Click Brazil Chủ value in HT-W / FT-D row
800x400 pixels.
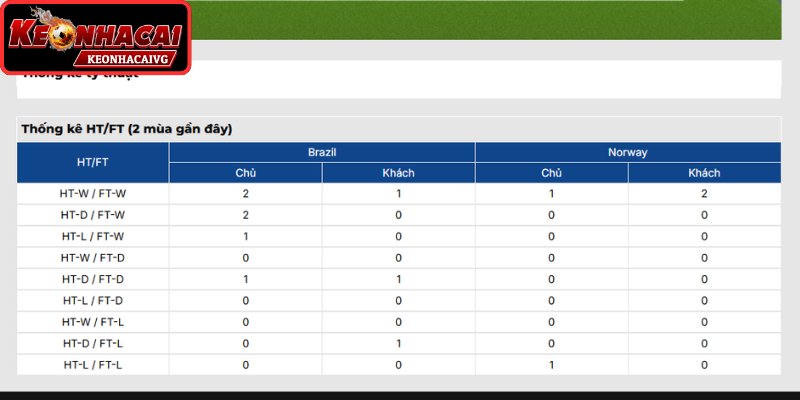245,258
